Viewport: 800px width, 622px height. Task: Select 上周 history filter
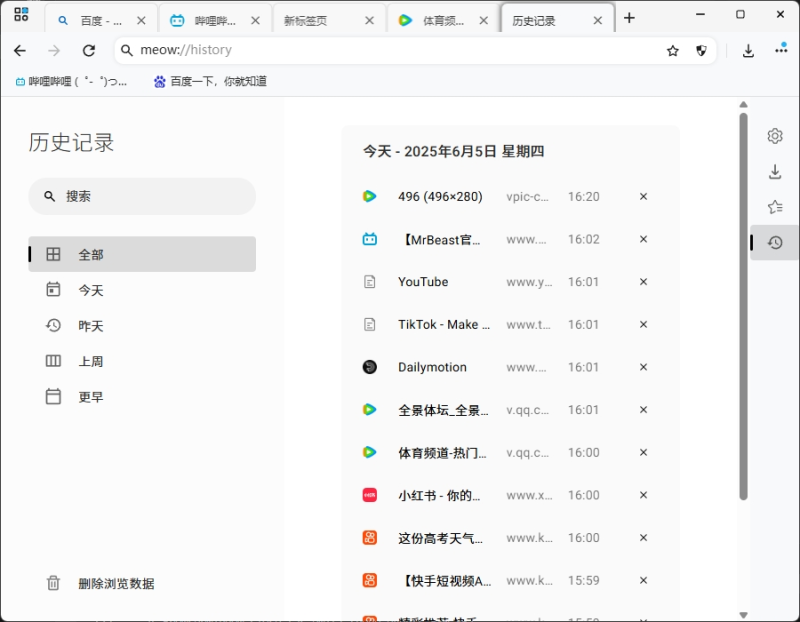pos(91,361)
